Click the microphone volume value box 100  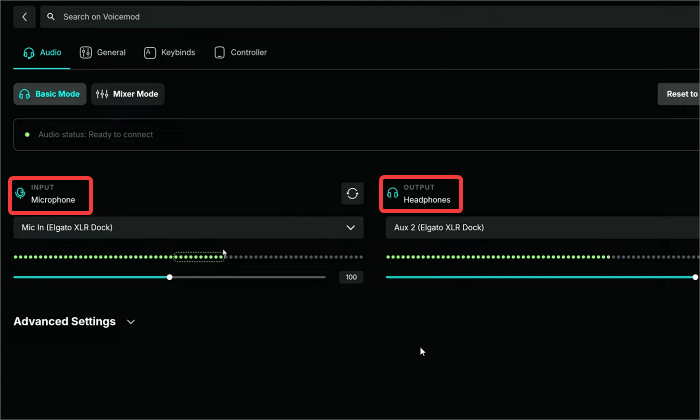(x=351, y=277)
